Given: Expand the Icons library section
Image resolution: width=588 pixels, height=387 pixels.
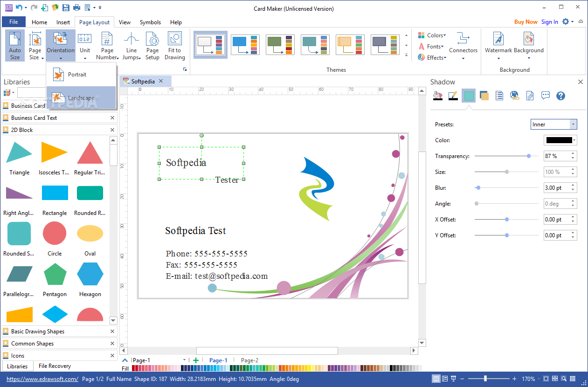Looking at the screenshot, I should [59, 355].
